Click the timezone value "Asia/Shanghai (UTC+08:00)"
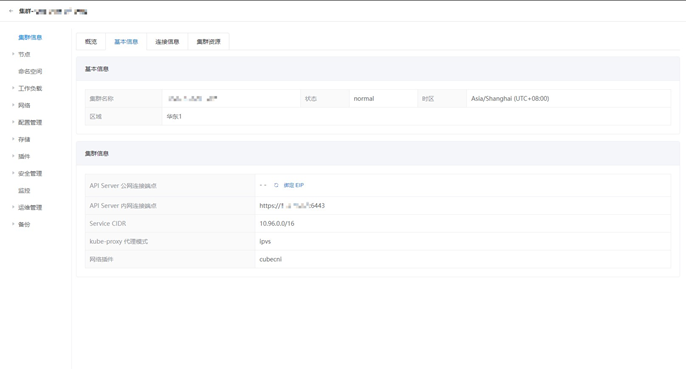Image resolution: width=686 pixels, height=369 pixels. coord(510,98)
